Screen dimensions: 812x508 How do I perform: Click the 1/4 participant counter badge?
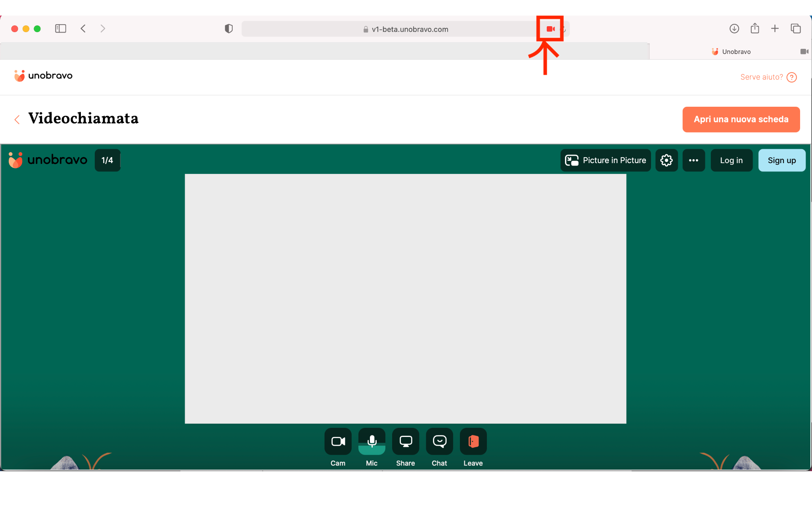pos(107,160)
